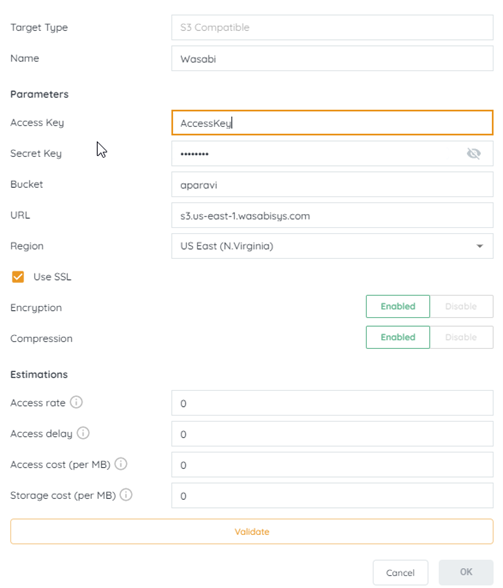The image size is (503, 588).
Task: Click the OK button
Action: coord(466,572)
